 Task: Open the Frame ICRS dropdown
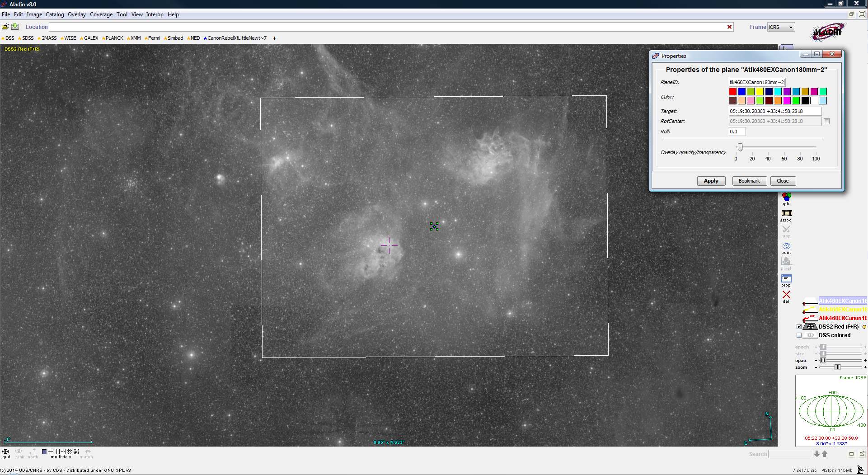pos(781,27)
